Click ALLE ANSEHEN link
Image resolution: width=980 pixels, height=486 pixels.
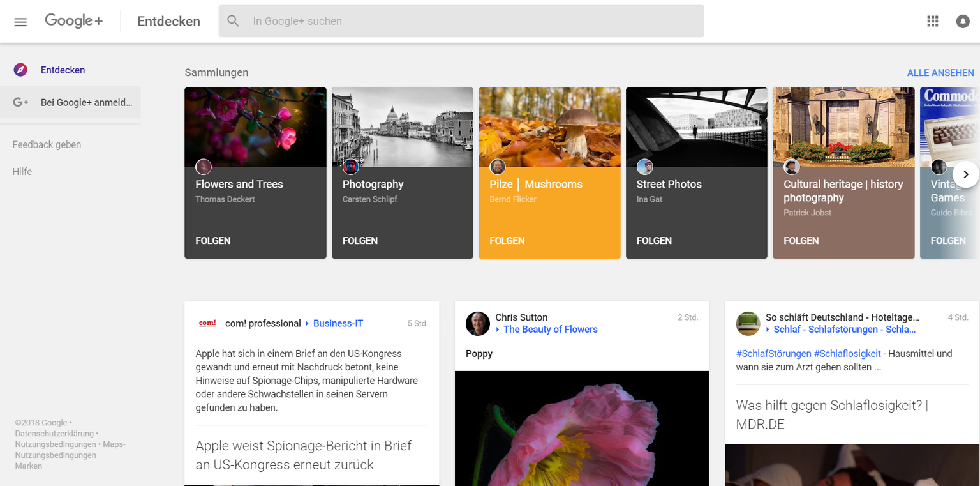[x=940, y=73]
